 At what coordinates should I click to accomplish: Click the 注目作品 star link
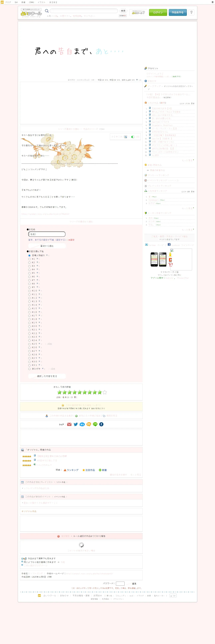click(x=89, y=470)
